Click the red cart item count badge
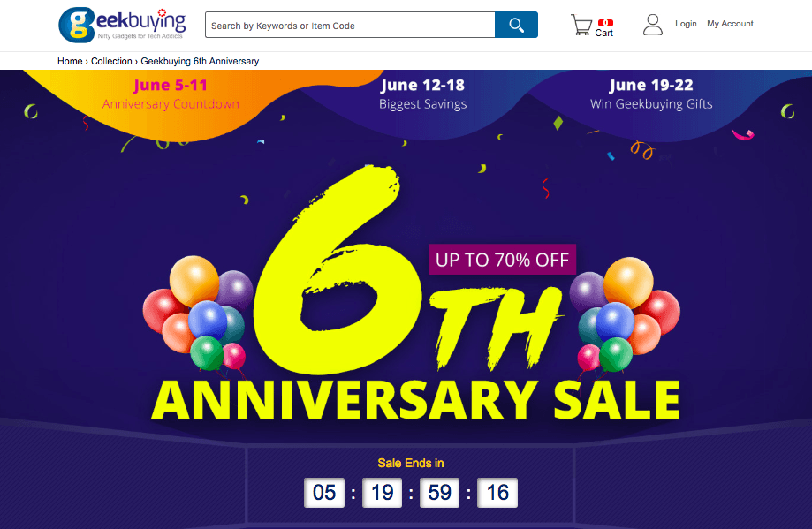The height and width of the screenshot is (529, 812). coord(605,23)
